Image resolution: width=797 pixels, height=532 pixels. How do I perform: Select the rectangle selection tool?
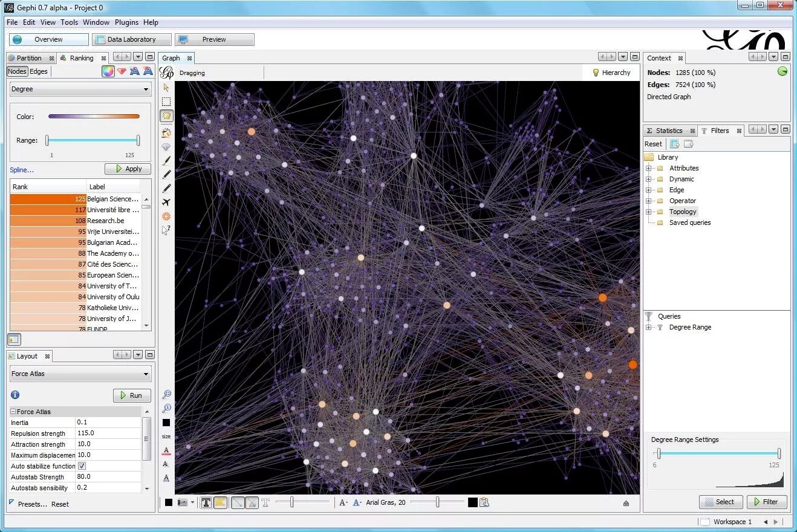click(x=166, y=102)
